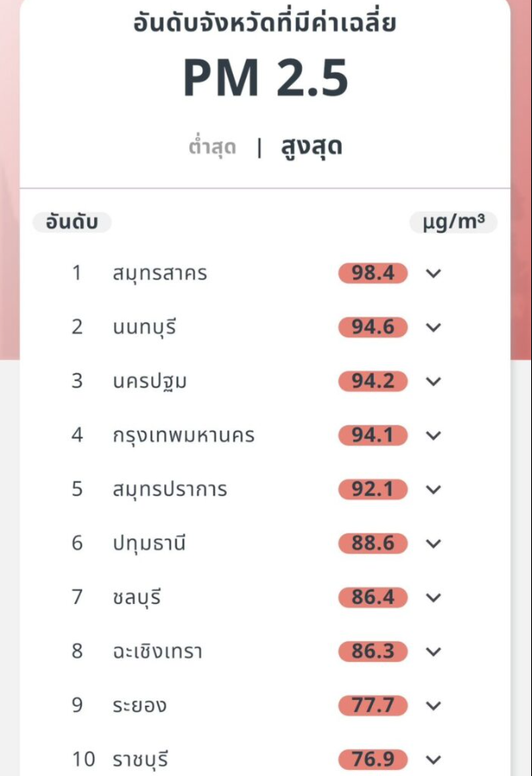This screenshot has width=532, height=776.
Task: Expand the ราชบุรี row chevron
Action: click(434, 760)
